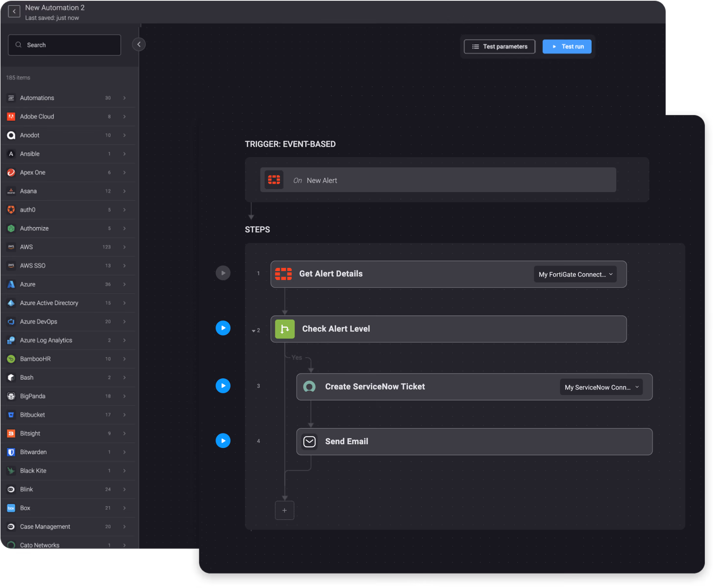Viewport: 716px width, 588px height.
Task: Click the FortiGate icon in the trigger
Action: click(274, 180)
